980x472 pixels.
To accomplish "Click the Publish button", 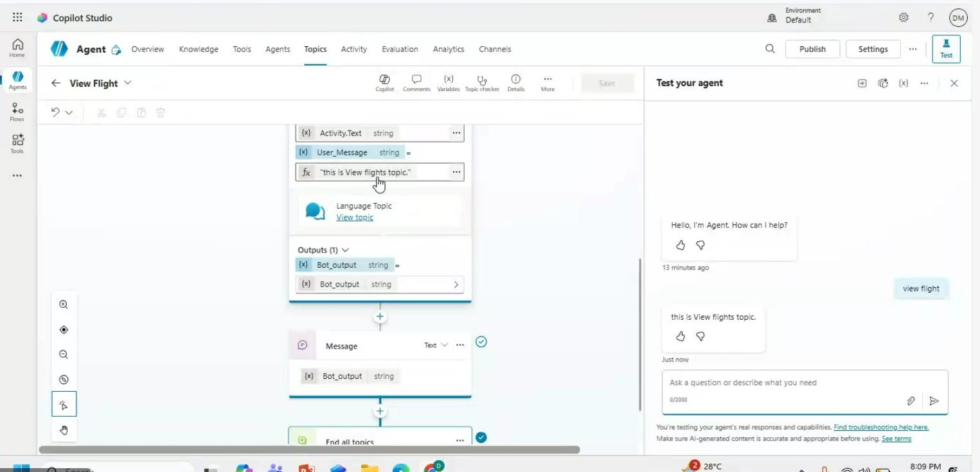I will (812, 49).
